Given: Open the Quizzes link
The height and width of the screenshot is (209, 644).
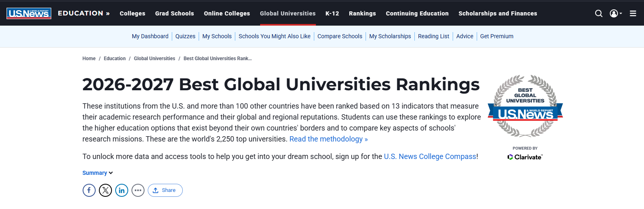Looking at the screenshot, I should (185, 36).
